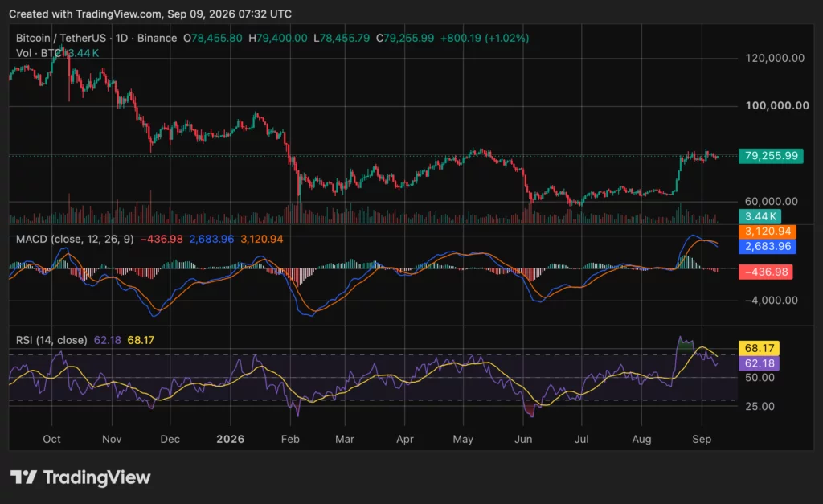Click the purple RSI label 62.18

click(x=759, y=363)
